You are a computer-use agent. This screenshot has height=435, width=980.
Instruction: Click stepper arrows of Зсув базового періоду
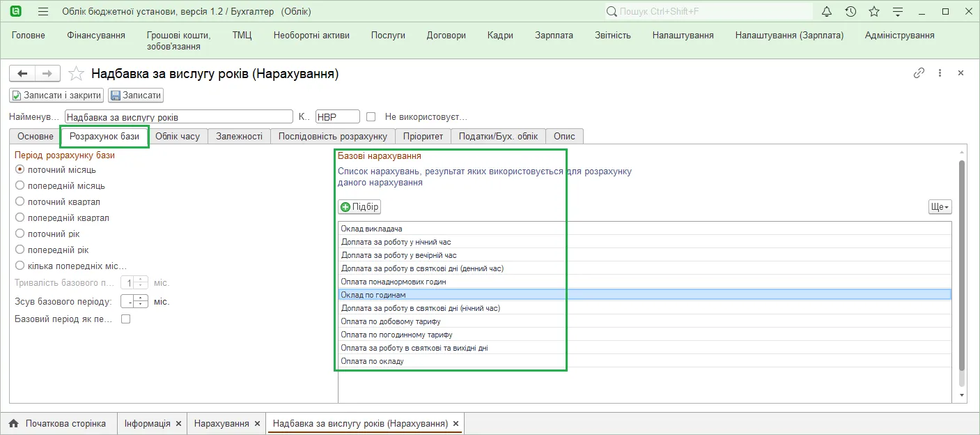141,302
